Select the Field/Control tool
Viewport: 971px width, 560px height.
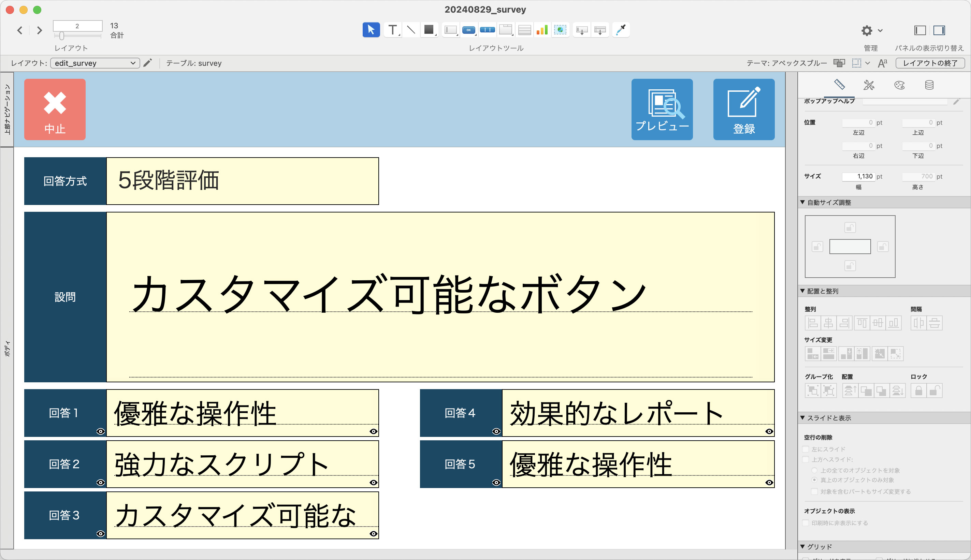pyautogui.click(x=450, y=30)
